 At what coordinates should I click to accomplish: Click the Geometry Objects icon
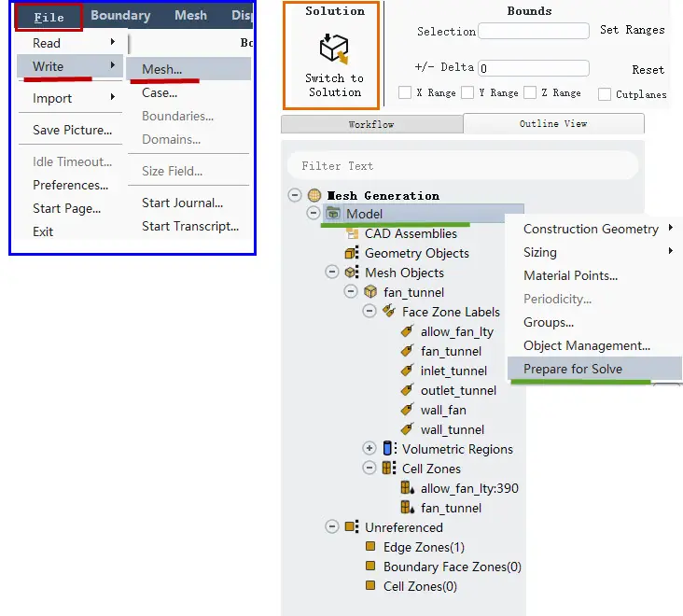tap(351, 253)
